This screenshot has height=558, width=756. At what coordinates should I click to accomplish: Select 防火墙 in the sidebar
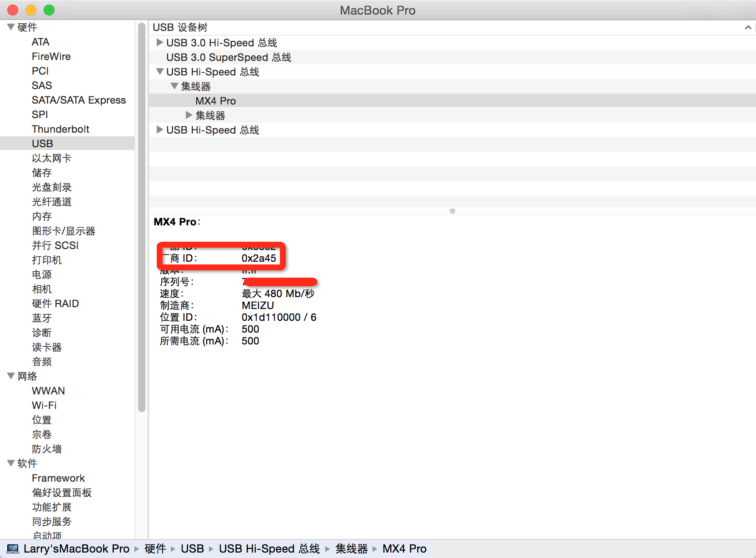(47, 449)
